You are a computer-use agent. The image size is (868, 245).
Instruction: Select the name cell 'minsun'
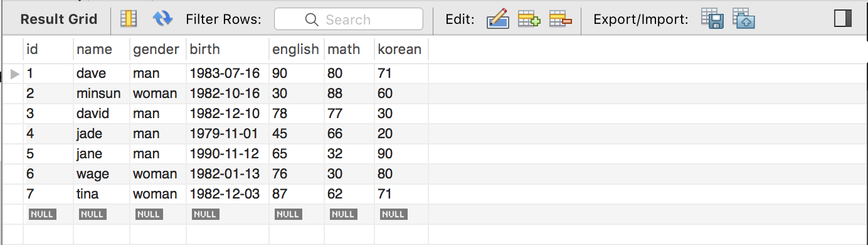[102, 94]
